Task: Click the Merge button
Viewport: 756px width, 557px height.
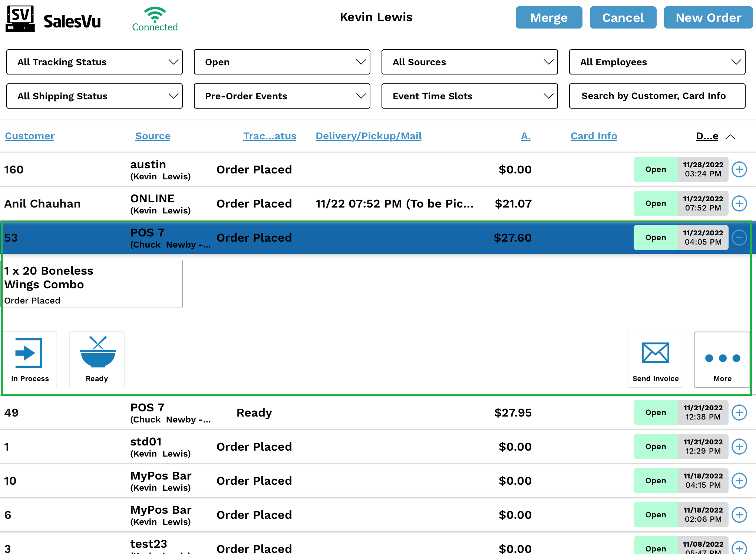Action: pyautogui.click(x=549, y=17)
